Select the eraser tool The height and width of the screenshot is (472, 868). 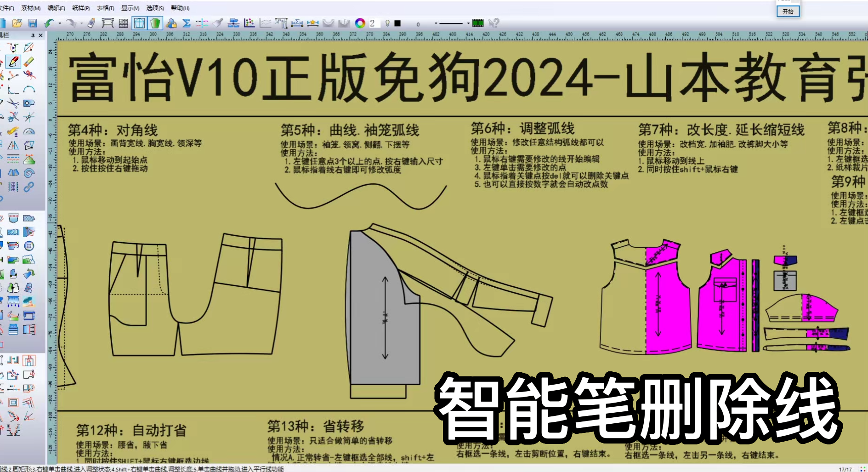click(29, 61)
